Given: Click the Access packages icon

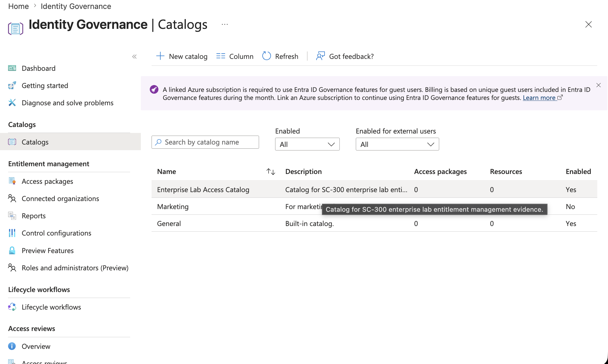Looking at the screenshot, I should click(12, 181).
